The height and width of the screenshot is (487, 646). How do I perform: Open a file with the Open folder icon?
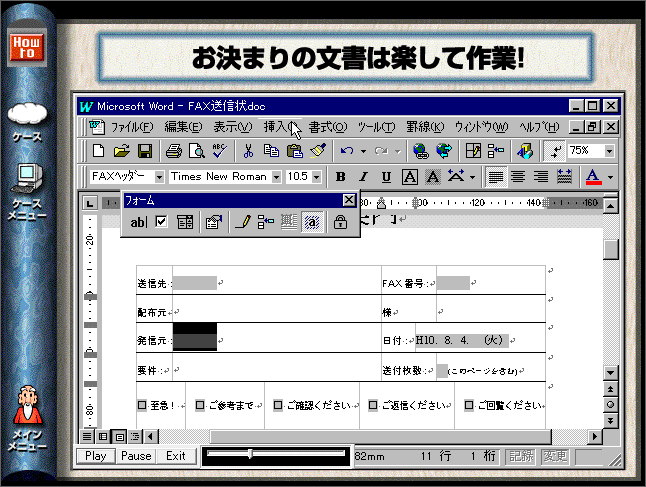[x=121, y=151]
